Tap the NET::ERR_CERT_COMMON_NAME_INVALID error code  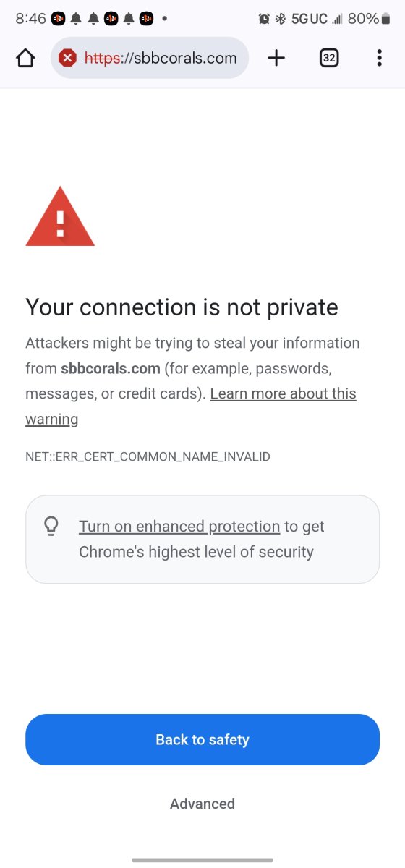click(148, 456)
